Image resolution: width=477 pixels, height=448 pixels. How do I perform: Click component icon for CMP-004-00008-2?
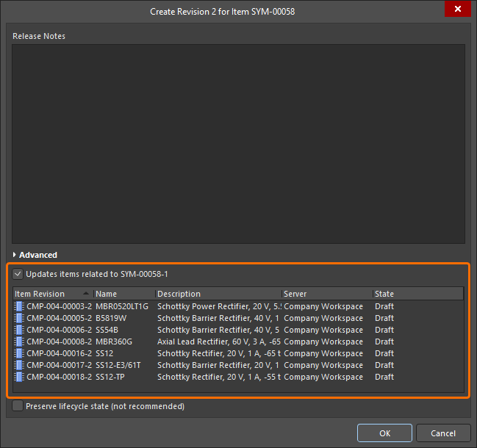point(19,342)
